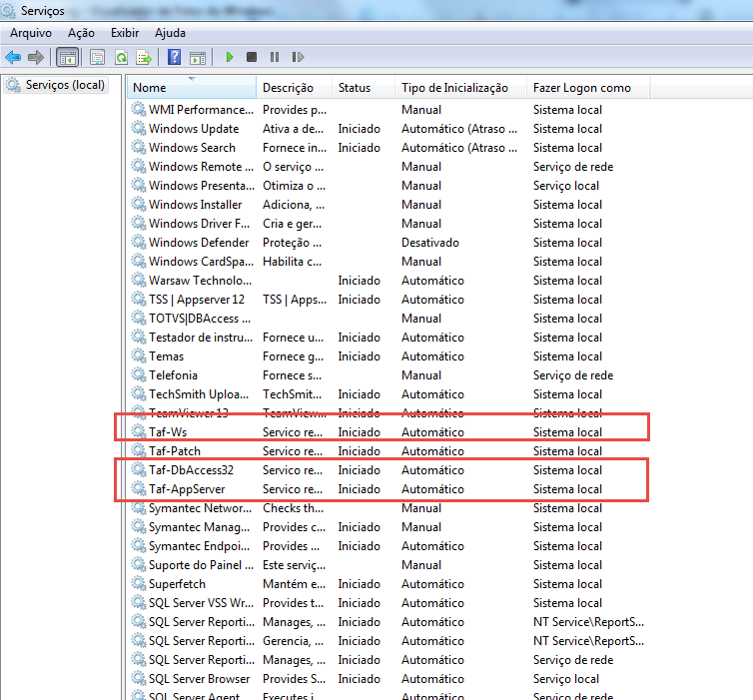Open the Exibir menu

click(x=125, y=33)
